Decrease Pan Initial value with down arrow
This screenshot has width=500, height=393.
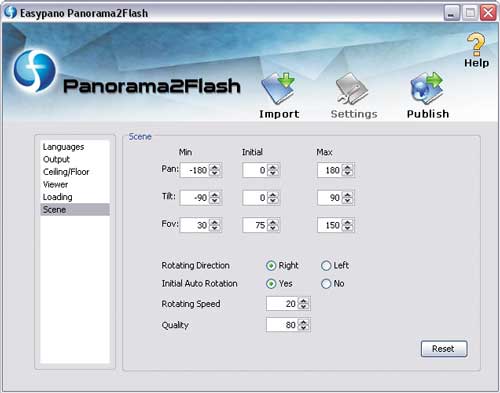[x=273, y=173]
